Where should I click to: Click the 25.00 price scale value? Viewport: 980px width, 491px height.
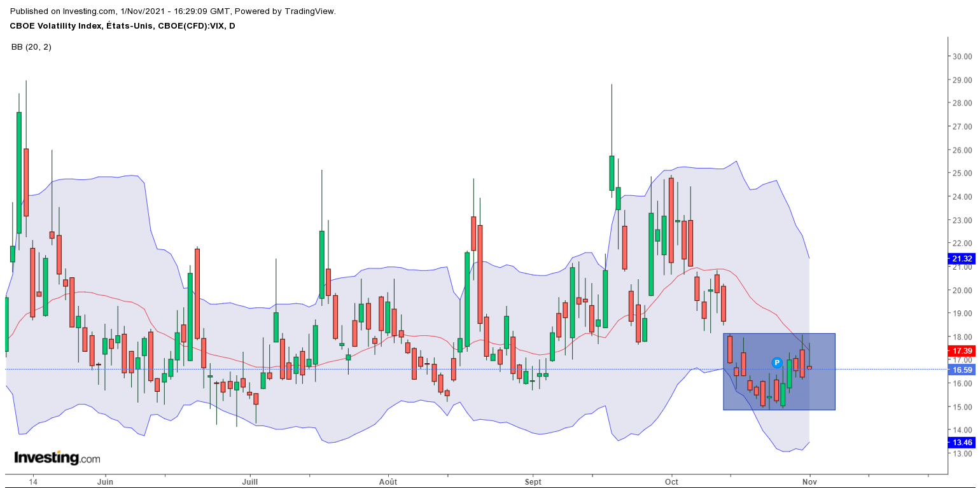click(x=962, y=173)
